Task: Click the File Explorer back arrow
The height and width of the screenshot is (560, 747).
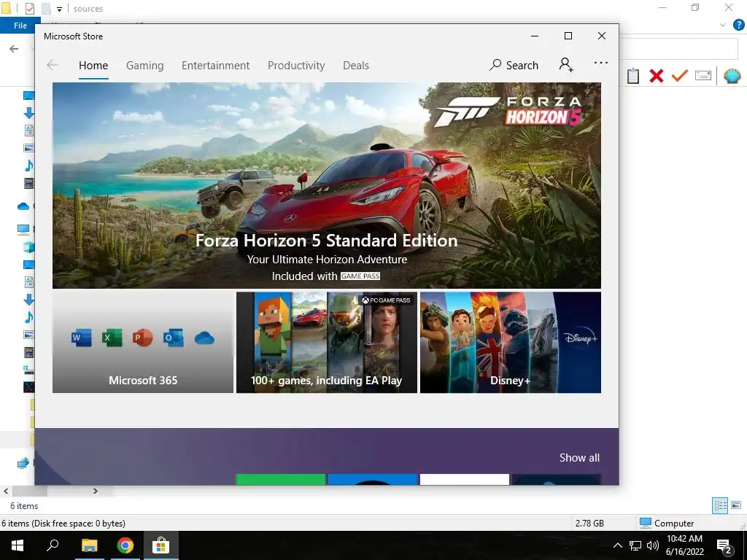Action: point(14,49)
